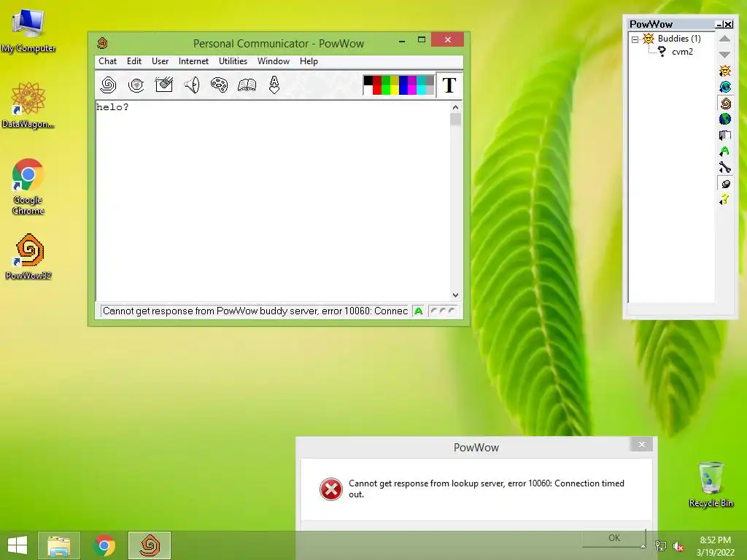Open the User menu
The height and width of the screenshot is (560, 747).
pyautogui.click(x=160, y=61)
